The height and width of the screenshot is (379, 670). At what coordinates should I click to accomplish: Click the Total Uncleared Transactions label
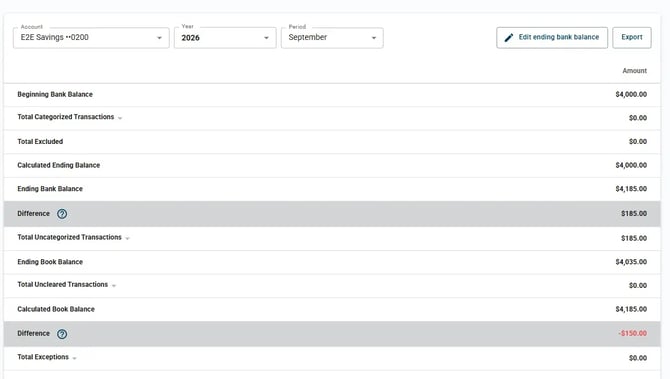click(x=62, y=285)
